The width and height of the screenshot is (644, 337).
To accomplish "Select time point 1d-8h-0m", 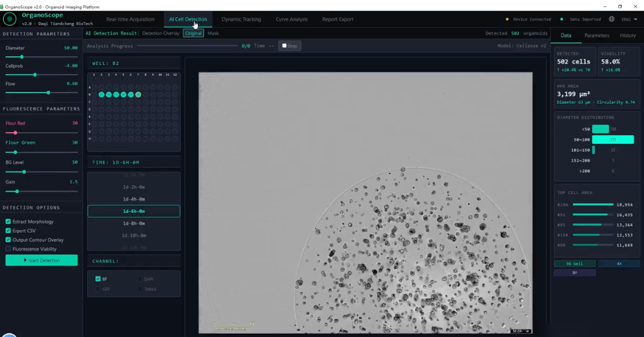I will [134, 223].
